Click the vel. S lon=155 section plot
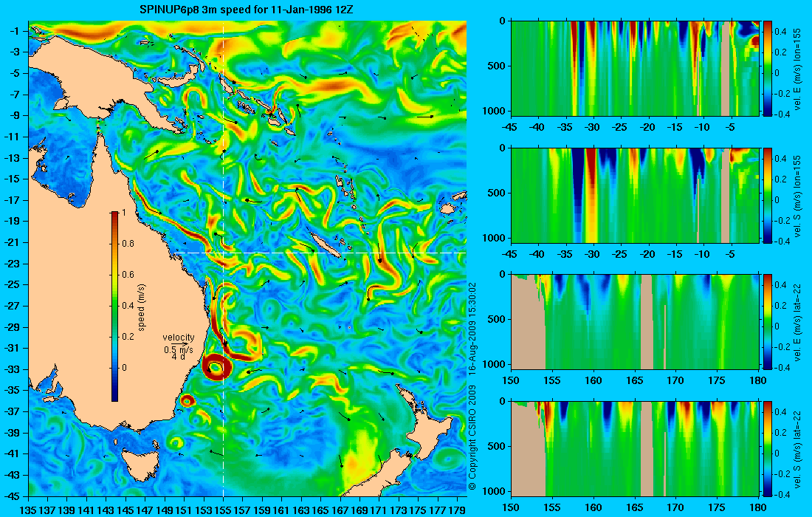 point(636,195)
